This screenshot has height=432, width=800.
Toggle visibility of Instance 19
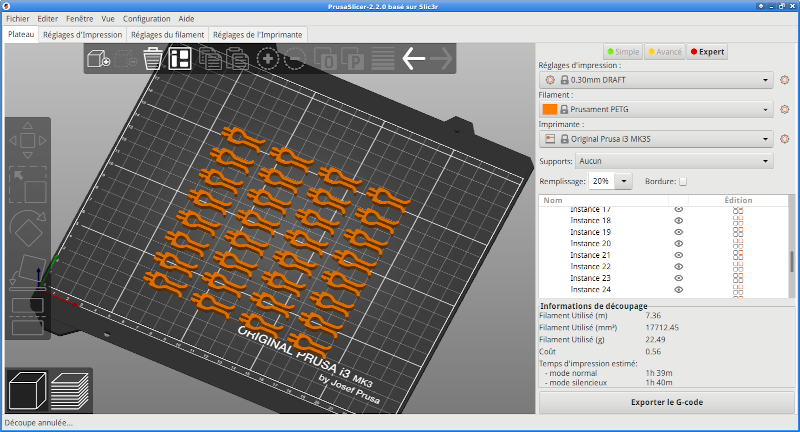coord(679,232)
